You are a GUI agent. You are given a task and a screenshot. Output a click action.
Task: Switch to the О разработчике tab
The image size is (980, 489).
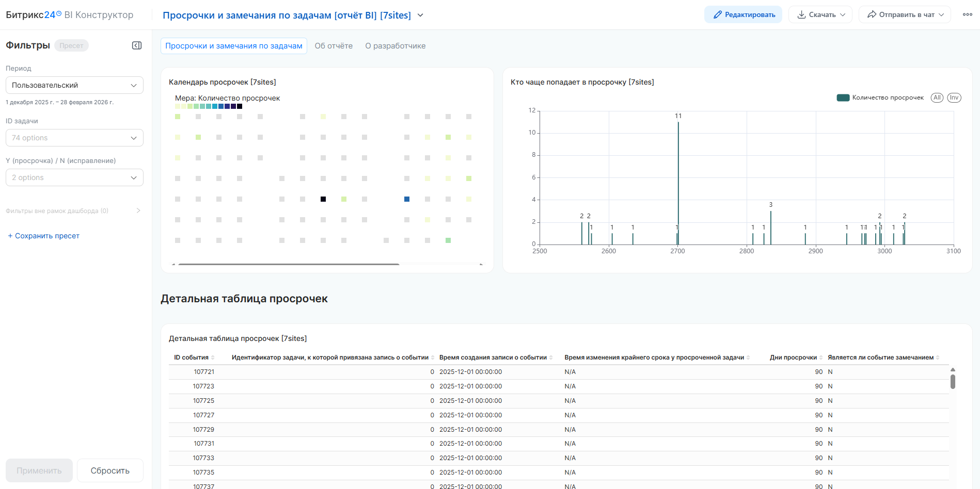click(395, 46)
